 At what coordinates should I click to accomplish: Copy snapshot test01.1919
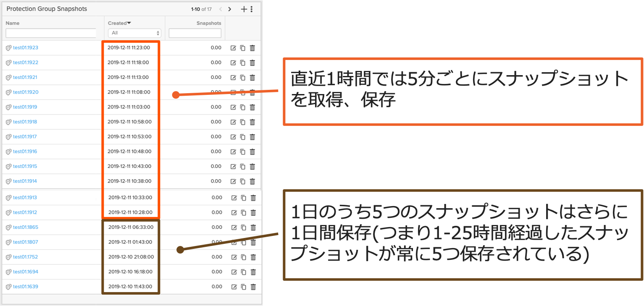pyautogui.click(x=243, y=107)
